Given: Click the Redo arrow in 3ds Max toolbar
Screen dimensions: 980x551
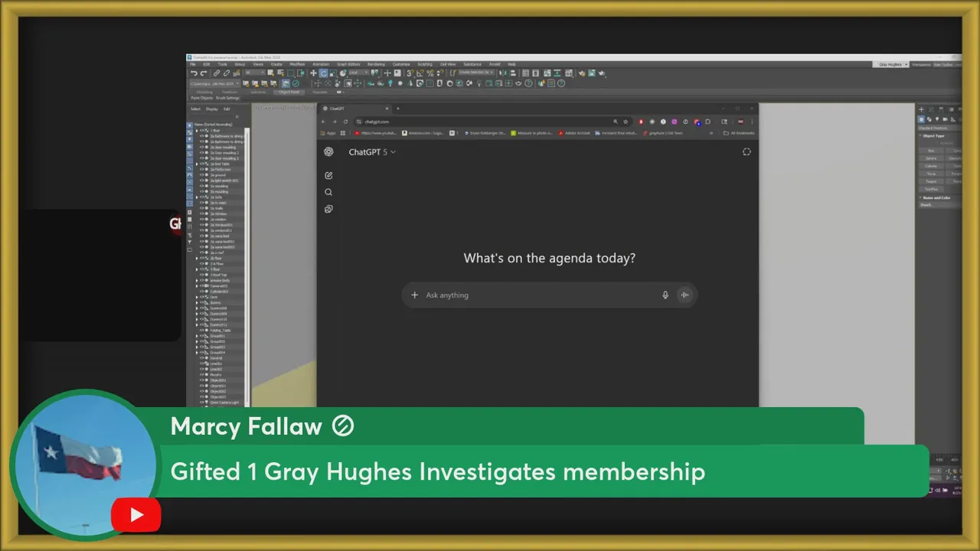Looking at the screenshot, I should (203, 73).
